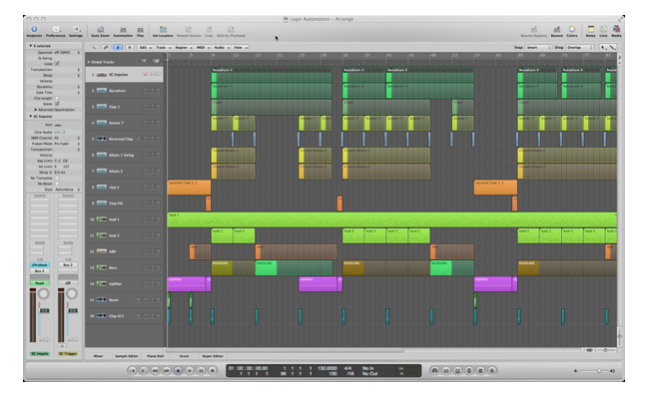This screenshot has width=660, height=403.
Task: Toggle the Read automation mode button
Action: 40,283
